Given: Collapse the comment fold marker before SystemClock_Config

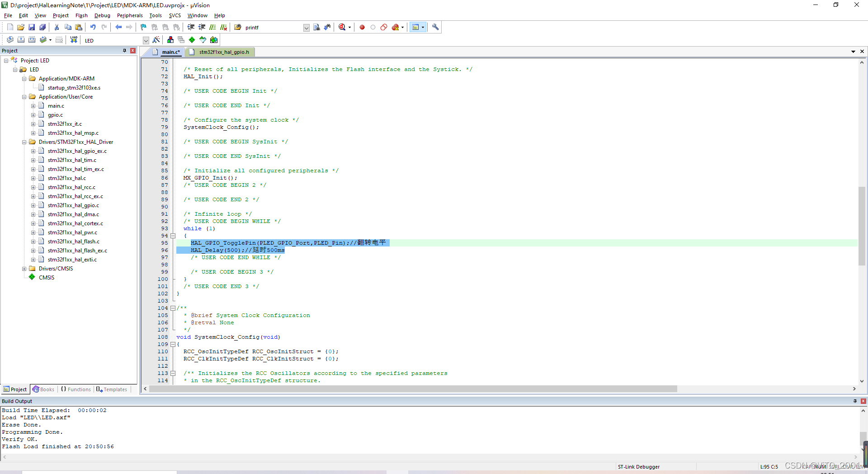Looking at the screenshot, I should pos(173,308).
